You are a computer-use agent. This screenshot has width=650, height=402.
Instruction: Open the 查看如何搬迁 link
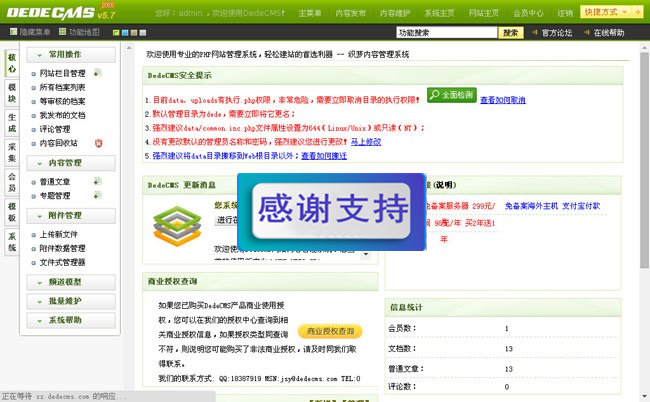[324, 156]
